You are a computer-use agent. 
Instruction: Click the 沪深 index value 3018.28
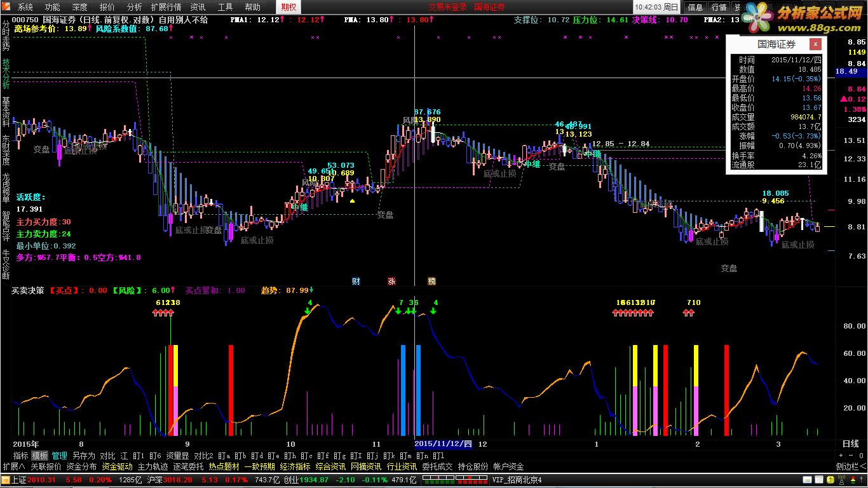(x=177, y=480)
